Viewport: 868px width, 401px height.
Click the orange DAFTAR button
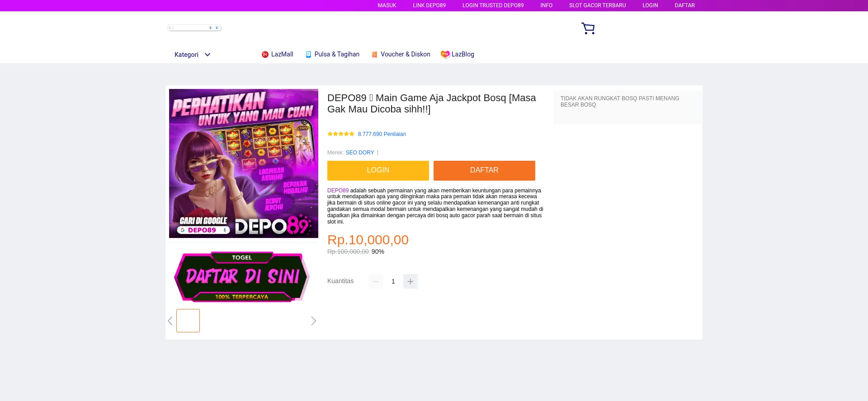click(484, 171)
